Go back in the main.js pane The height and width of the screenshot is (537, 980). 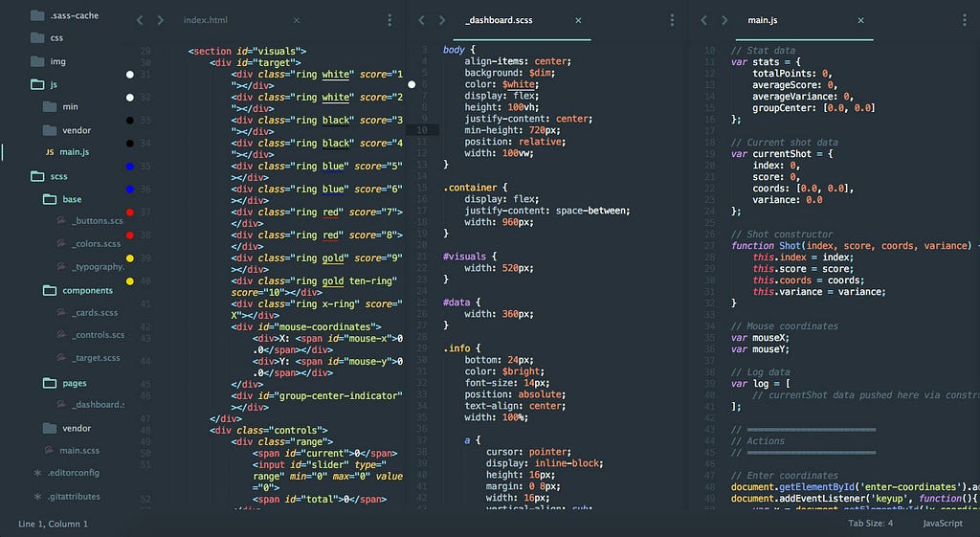point(704,21)
